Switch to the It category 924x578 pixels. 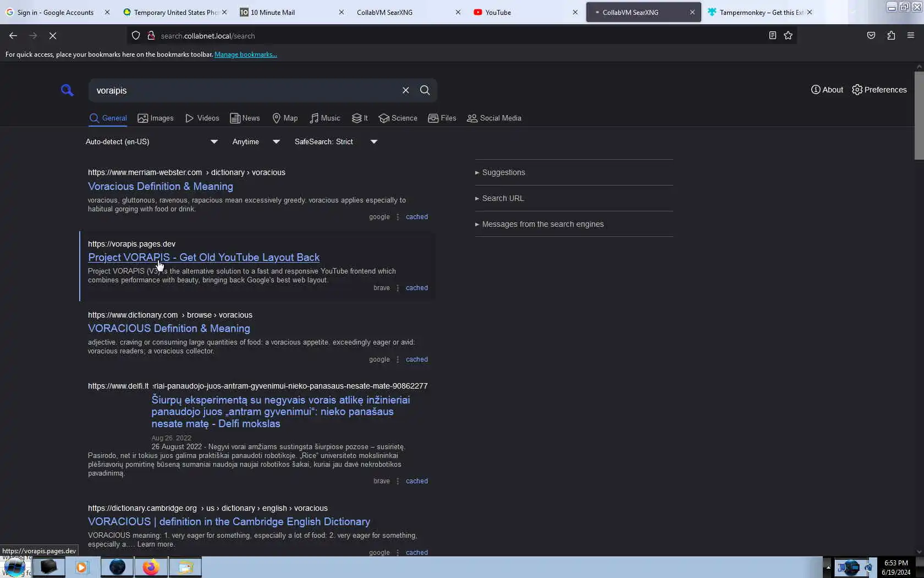(360, 118)
